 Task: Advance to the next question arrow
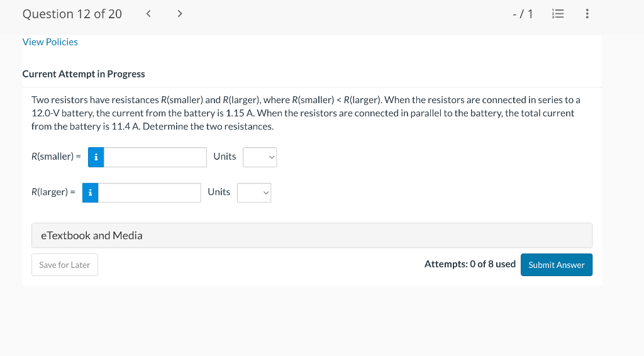point(179,14)
